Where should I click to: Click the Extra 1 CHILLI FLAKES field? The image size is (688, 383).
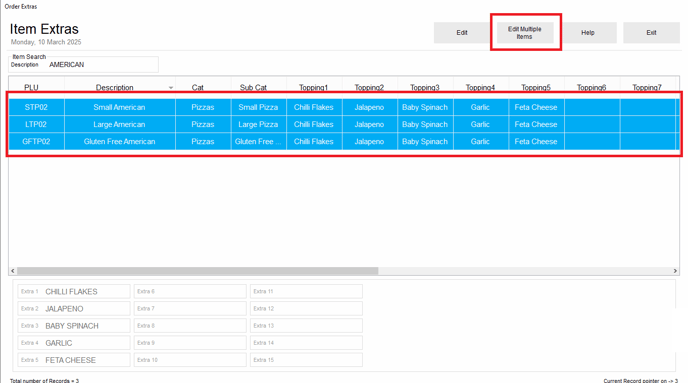[x=74, y=291]
